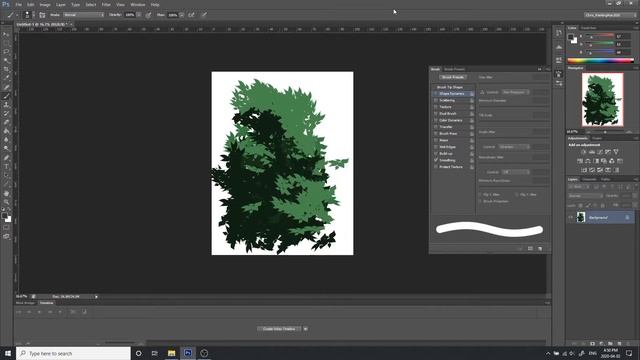This screenshot has width=640, height=360.
Task: Select the Hand tool
Action: click(6, 193)
